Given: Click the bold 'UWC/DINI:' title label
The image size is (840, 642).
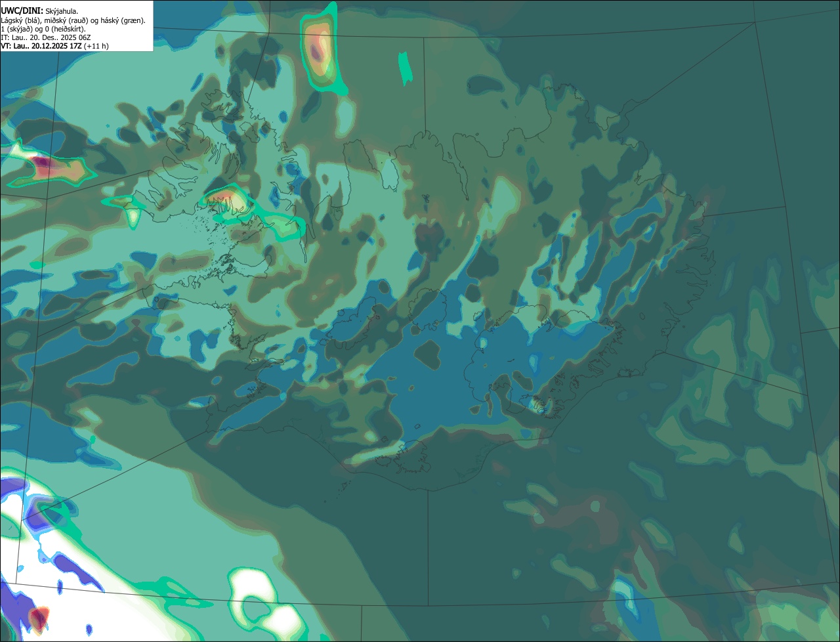Looking at the screenshot, I should click(22, 11).
